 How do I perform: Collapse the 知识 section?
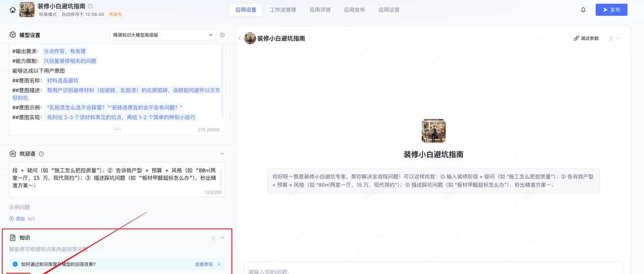tap(222, 238)
